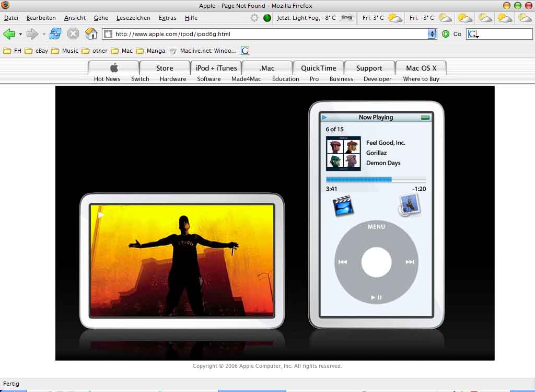Switch to the Support tab
Image resolution: width=535 pixels, height=392 pixels.
(x=369, y=68)
